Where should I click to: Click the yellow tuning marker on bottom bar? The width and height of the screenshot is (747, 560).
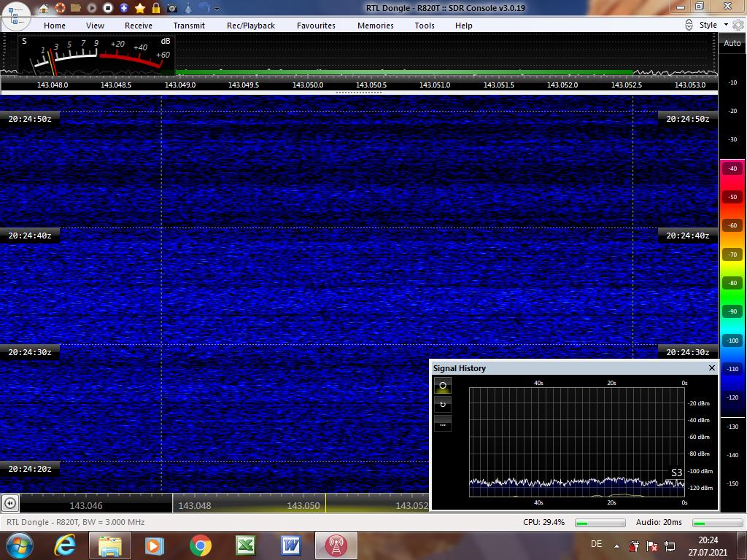pos(325,503)
